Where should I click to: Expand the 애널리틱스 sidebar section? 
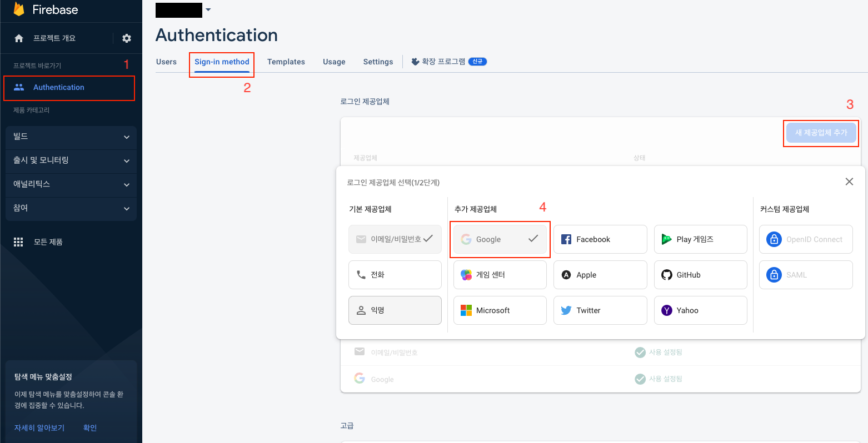(x=71, y=184)
